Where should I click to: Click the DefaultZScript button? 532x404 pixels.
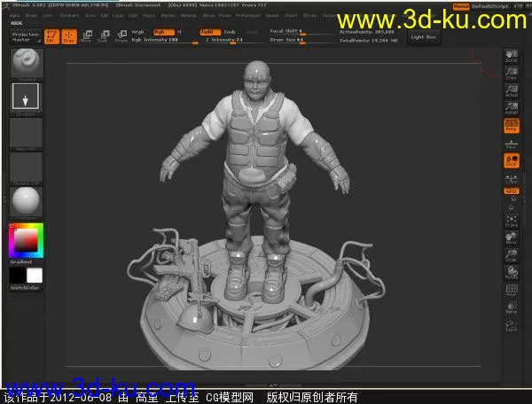click(x=490, y=6)
